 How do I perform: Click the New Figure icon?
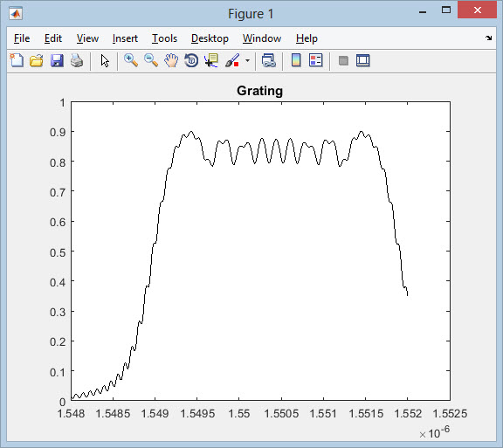17,60
